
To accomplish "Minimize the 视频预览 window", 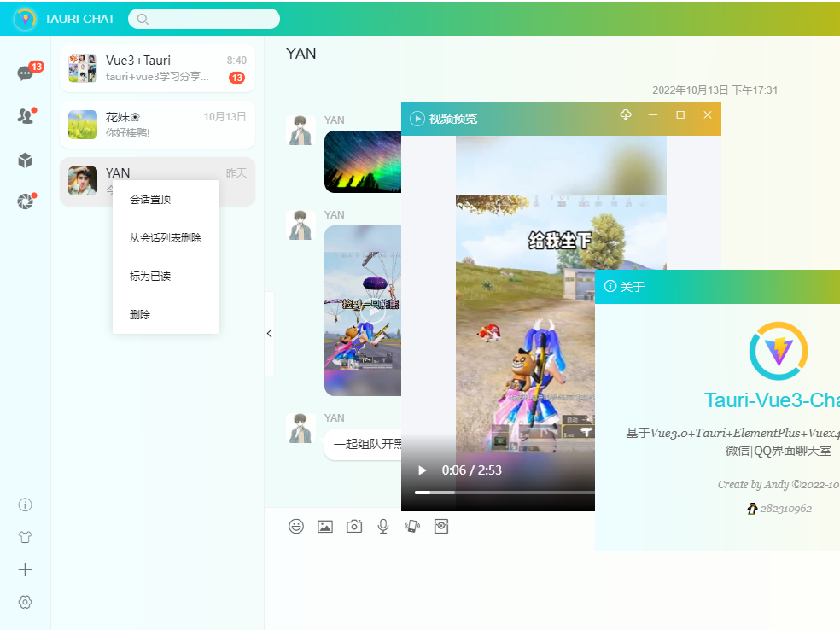I will pos(653,114).
